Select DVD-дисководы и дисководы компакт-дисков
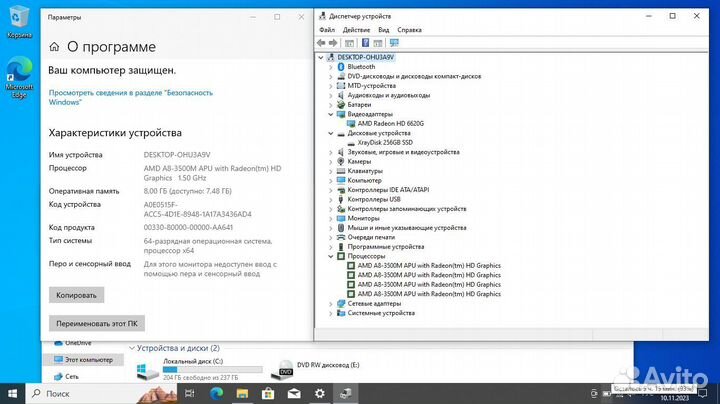The height and width of the screenshot is (404, 720). coord(414,76)
